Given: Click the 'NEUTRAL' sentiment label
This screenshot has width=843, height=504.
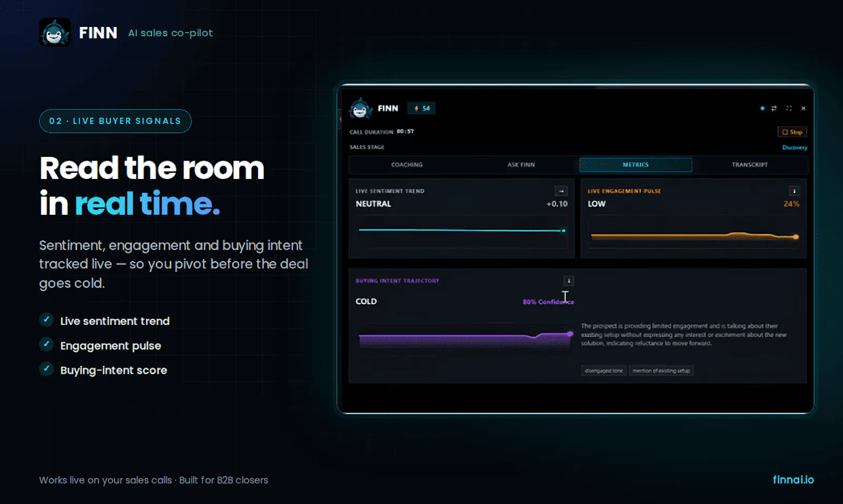Looking at the screenshot, I should (x=374, y=204).
